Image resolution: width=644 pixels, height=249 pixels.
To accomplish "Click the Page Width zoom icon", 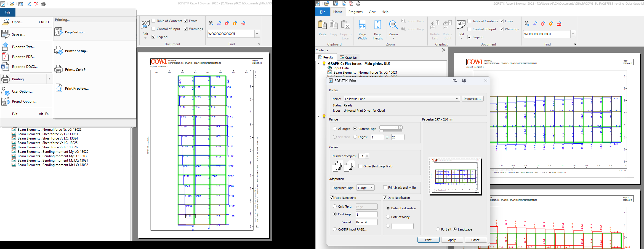I will (x=362, y=25).
